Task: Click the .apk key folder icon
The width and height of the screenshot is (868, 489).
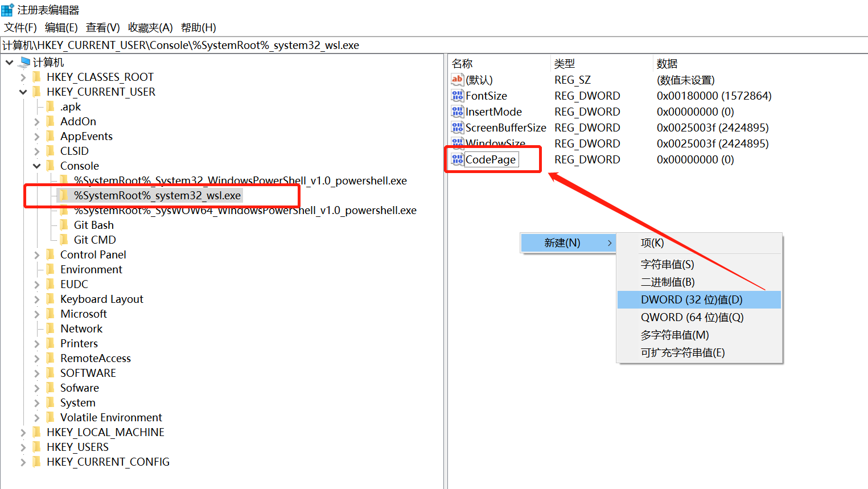Action: (51, 106)
